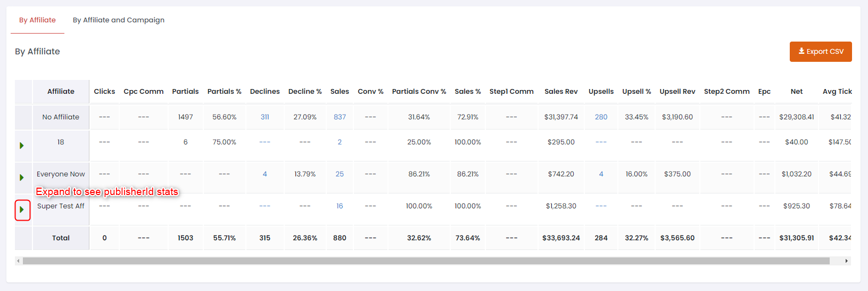This screenshot has height=291, width=868.
Task: Open No Affiliate upsells count 280
Action: tap(601, 117)
